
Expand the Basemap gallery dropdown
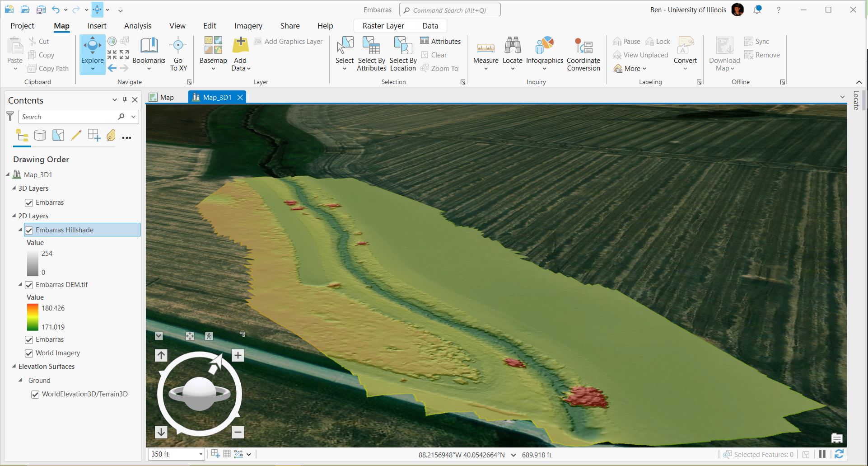(213, 69)
